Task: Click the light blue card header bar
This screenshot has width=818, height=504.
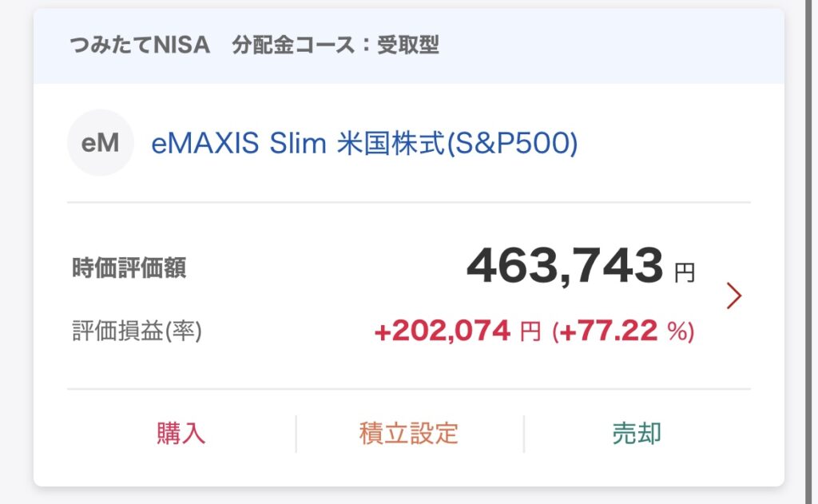Action: coord(409,46)
